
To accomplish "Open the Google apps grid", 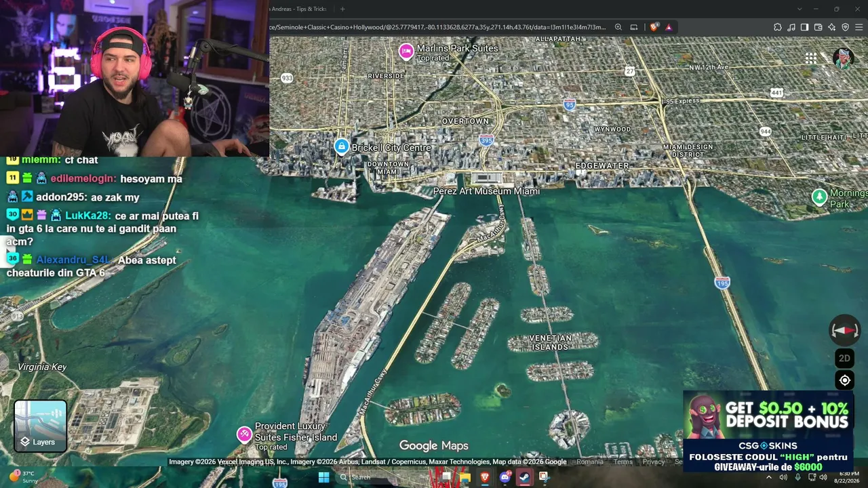I will tap(811, 58).
